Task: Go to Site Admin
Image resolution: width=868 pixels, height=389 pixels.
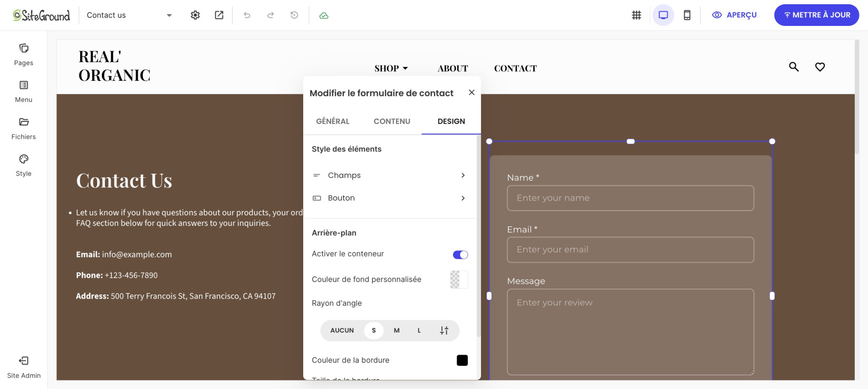Action: [x=24, y=367]
